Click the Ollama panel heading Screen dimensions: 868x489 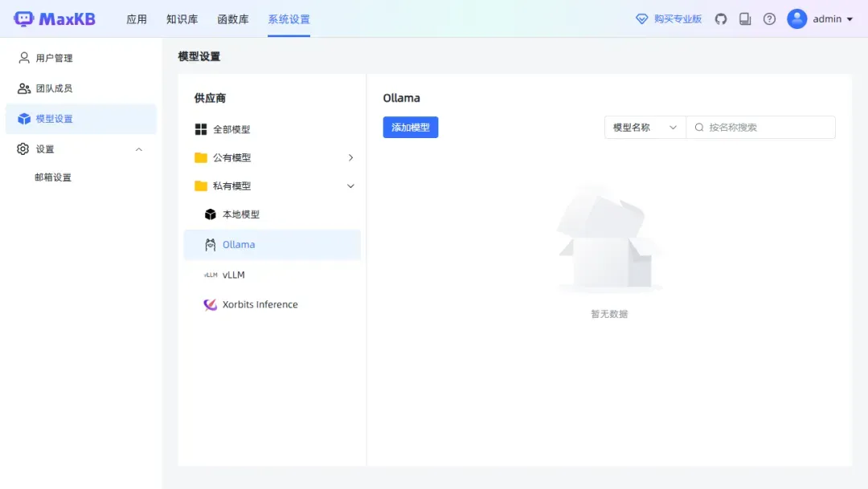[401, 98]
